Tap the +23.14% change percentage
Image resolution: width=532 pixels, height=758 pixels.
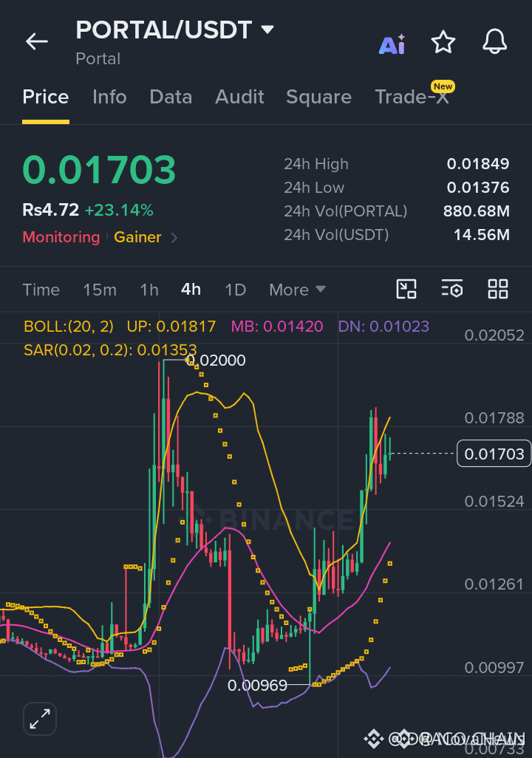(119, 211)
